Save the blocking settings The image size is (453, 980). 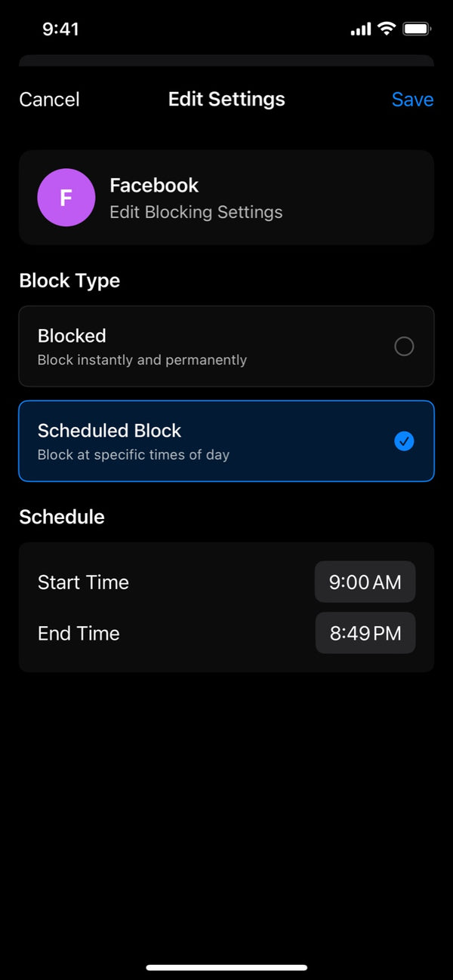click(x=412, y=100)
